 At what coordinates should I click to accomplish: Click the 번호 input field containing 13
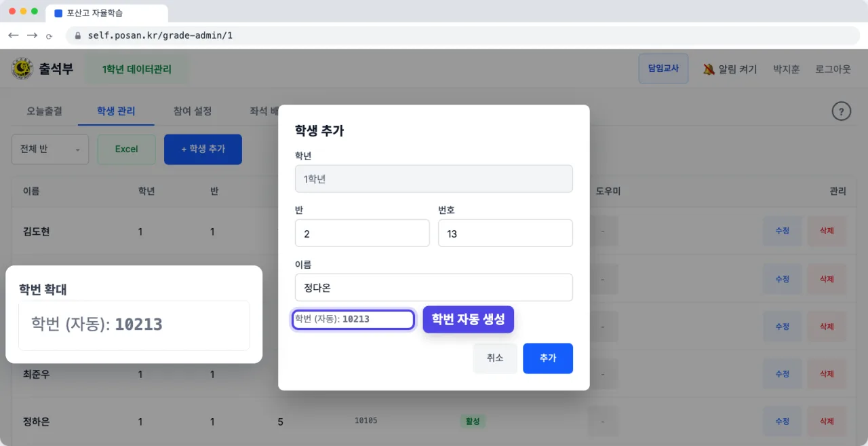[x=505, y=233]
